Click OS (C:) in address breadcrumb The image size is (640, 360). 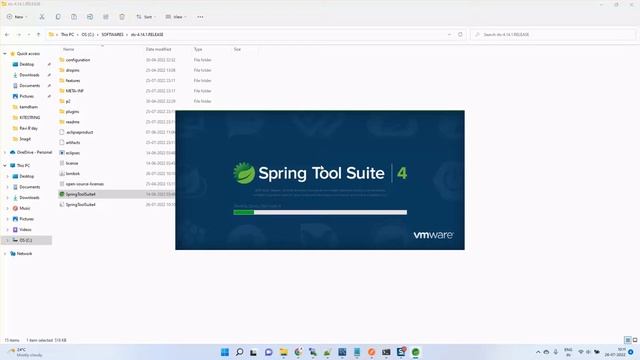point(88,35)
